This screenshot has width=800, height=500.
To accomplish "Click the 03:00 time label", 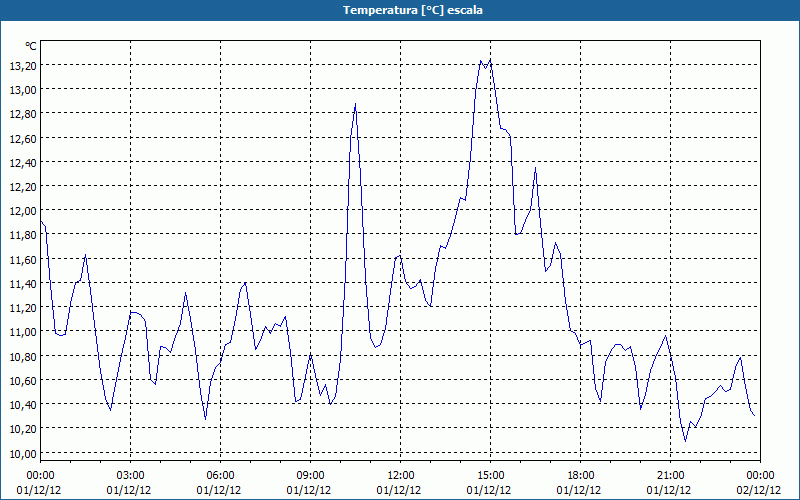I will click(130, 476).
